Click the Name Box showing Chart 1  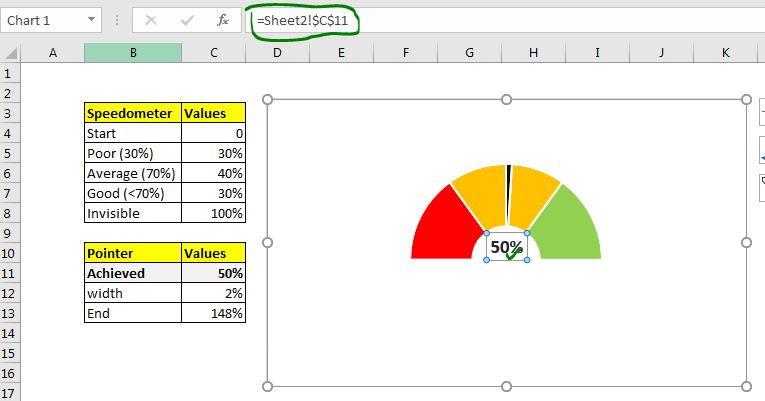51,20
